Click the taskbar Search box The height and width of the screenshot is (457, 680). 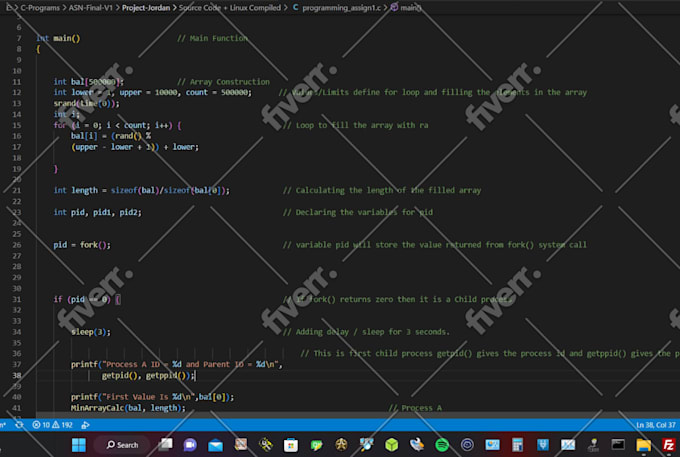click(x=122, y=445)
